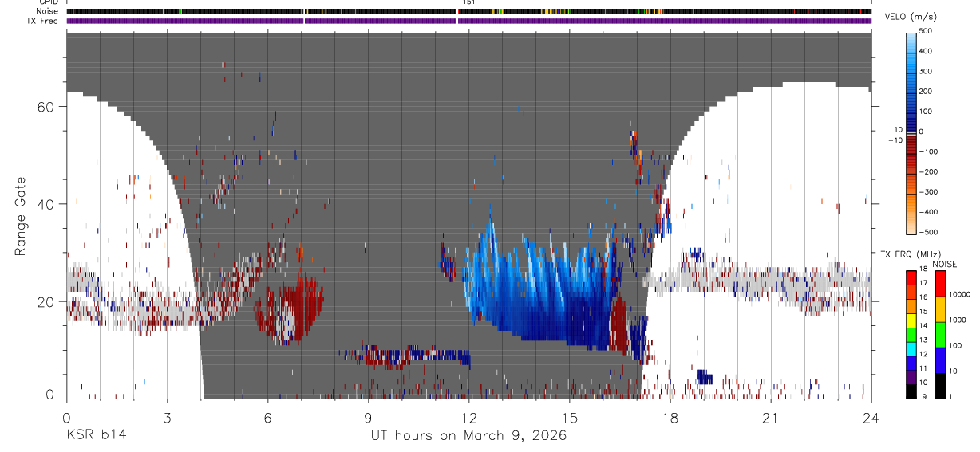980x452 pixels.
Task: Pick the green swatch in NOISE legend
Action: pyautogui.click(x=941, y=335)
